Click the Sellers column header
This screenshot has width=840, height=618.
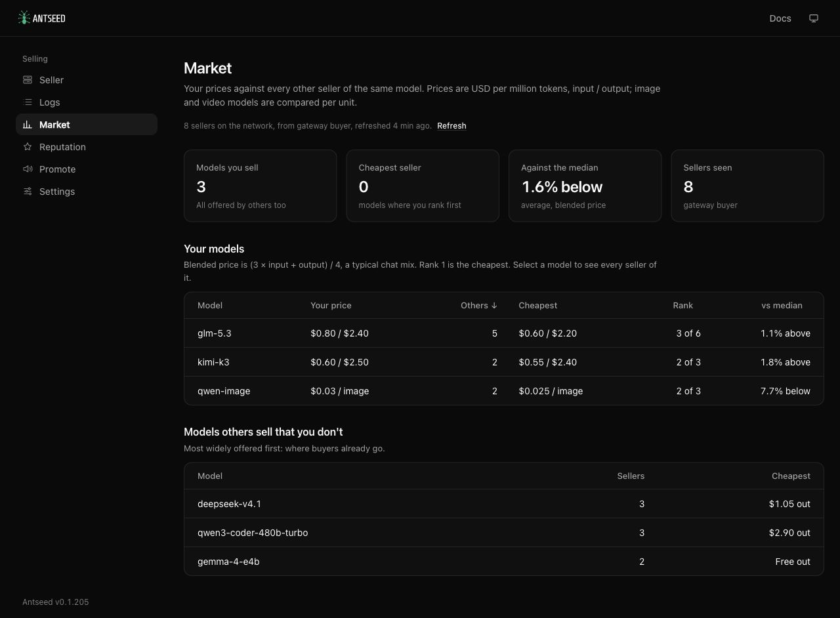(x=631, y=476)
